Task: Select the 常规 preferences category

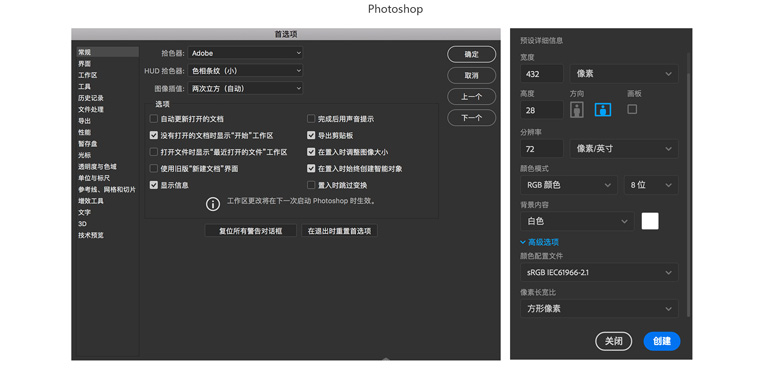Action: [107, 52]
